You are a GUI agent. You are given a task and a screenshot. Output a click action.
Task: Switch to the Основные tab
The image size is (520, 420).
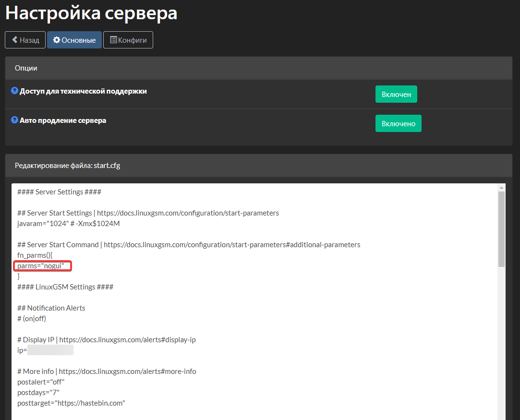(x=74, y=40)
